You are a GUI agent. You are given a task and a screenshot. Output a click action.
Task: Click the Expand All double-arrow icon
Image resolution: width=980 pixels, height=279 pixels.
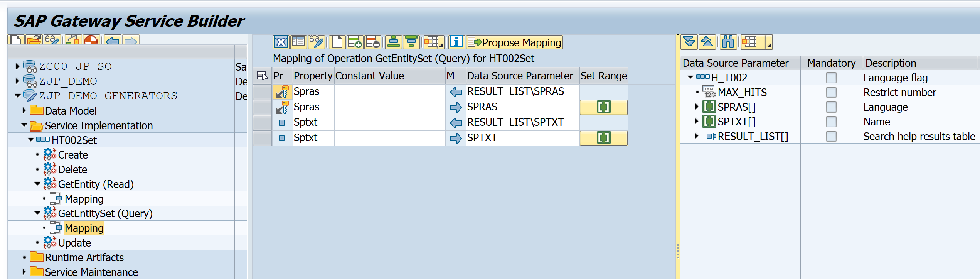click(689, 42)
